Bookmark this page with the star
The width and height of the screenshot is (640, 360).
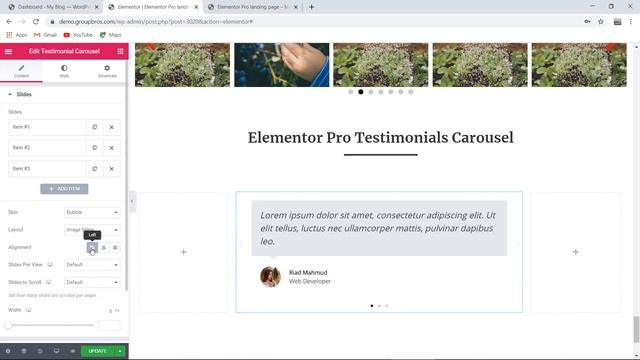pyautogui.click(x=601, y=22)
